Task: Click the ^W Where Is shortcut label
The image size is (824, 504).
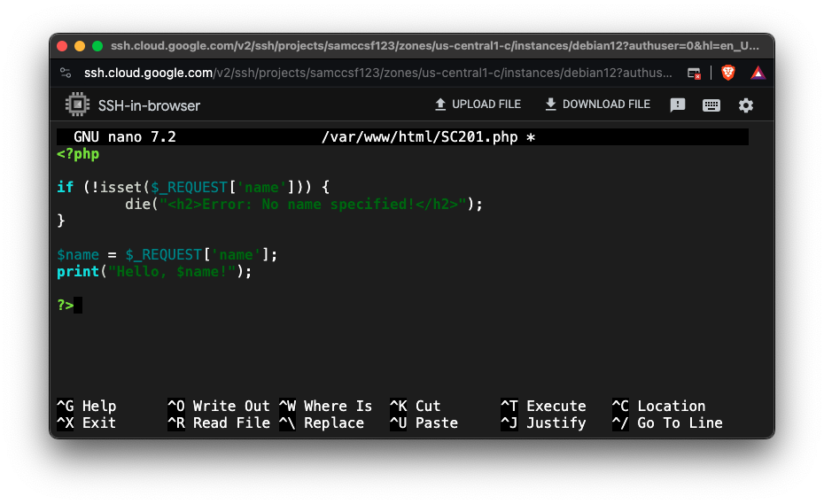Action: pos(325,406)
